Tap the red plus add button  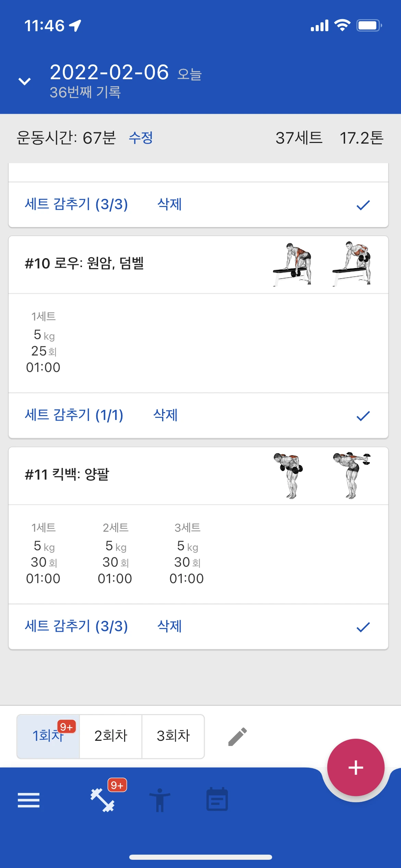point(356,767)
